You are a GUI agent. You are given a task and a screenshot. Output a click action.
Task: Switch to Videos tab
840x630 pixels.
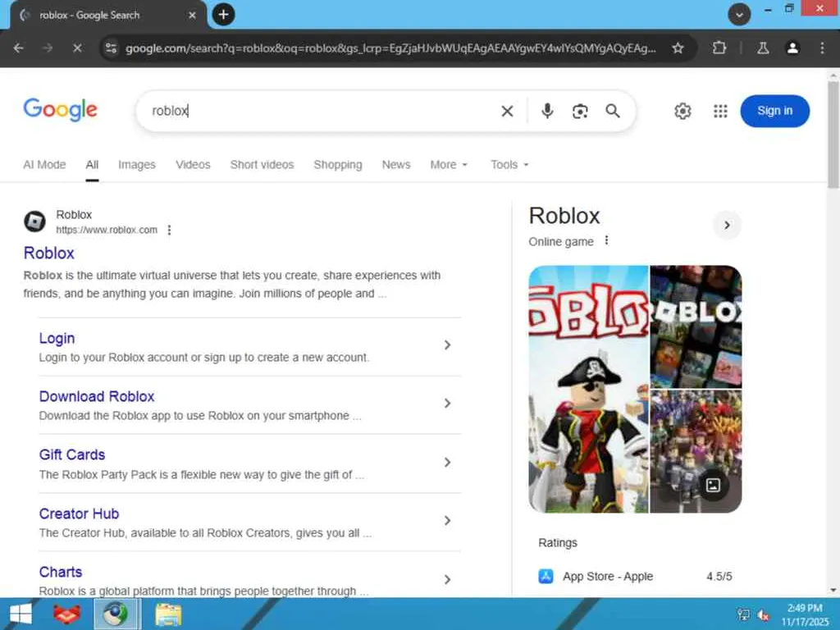coord(193,165)
